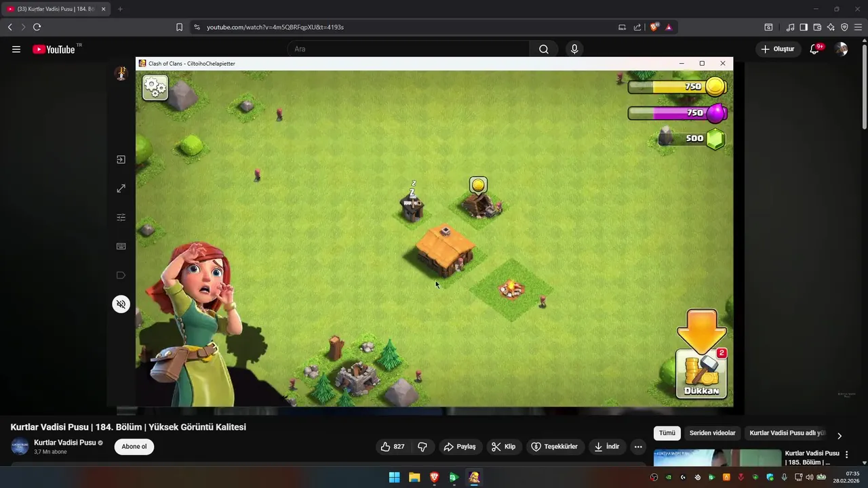This screenshot has width=868, height=488.
Task: Click the Oluştur create button
Action: (778, 49)
